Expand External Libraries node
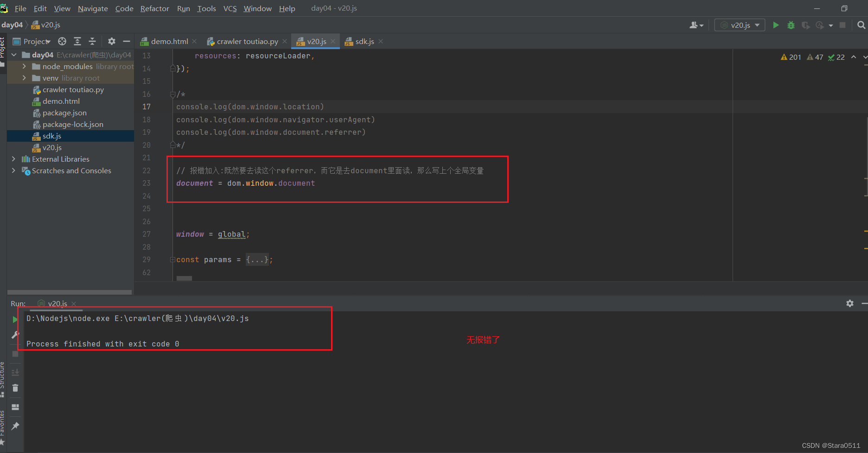868x453 pixels. (x=13, y=159)
